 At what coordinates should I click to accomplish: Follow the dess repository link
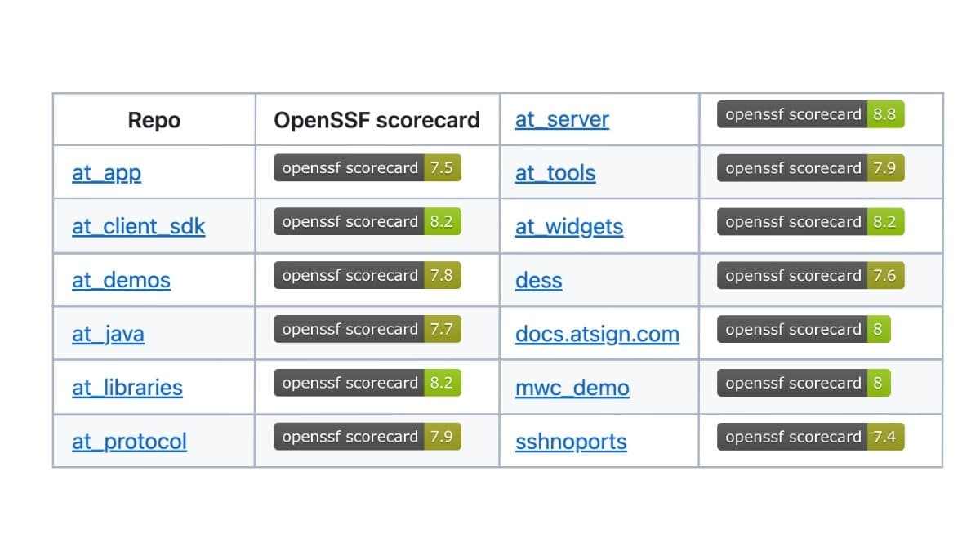pos(538,280)
